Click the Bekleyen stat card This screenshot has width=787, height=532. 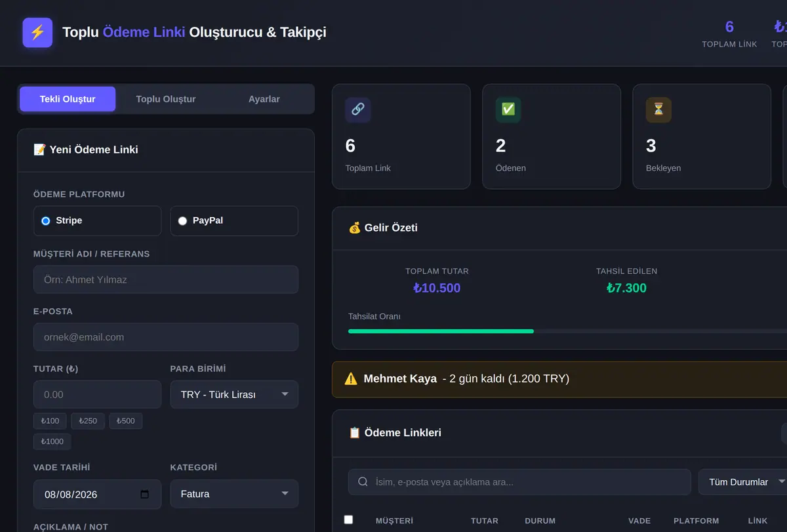[702, 136]
